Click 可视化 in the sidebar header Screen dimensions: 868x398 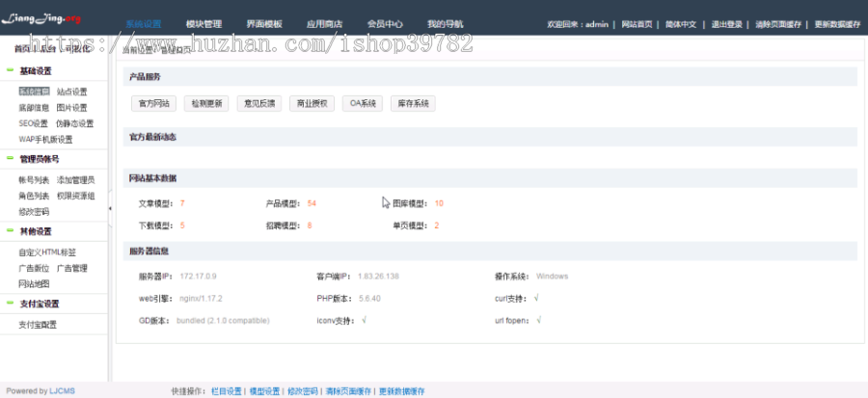tap(78, 49)
